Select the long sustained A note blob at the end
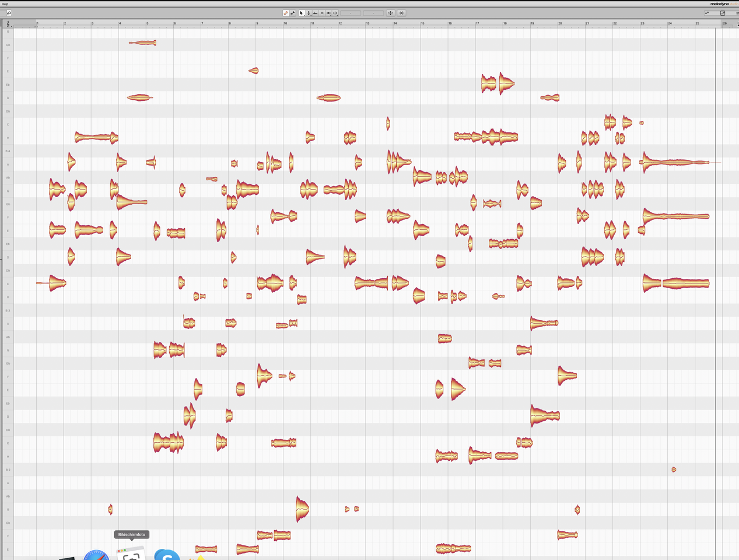Screen dimensions: 739x560 point(675,162)
